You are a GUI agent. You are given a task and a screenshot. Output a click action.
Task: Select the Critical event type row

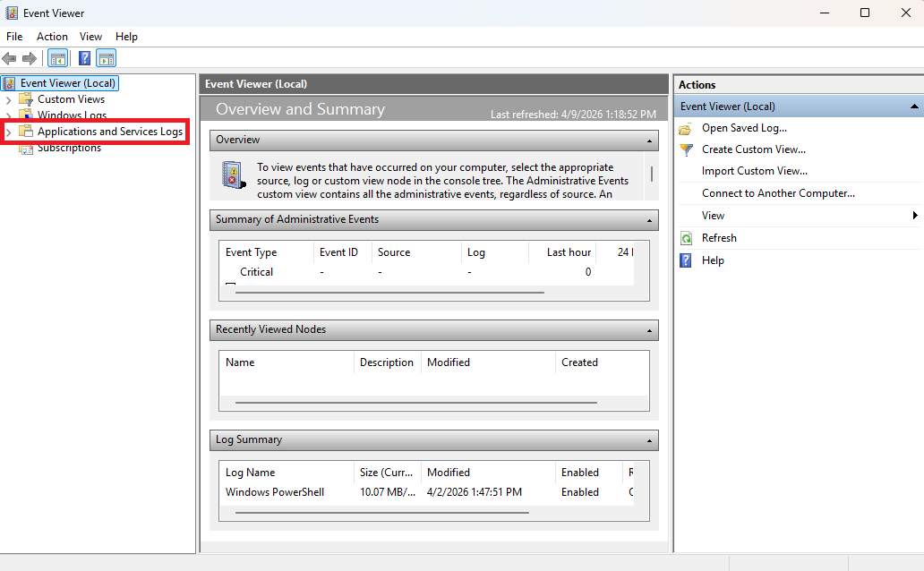pyautogui.click(x=427, y=272)
